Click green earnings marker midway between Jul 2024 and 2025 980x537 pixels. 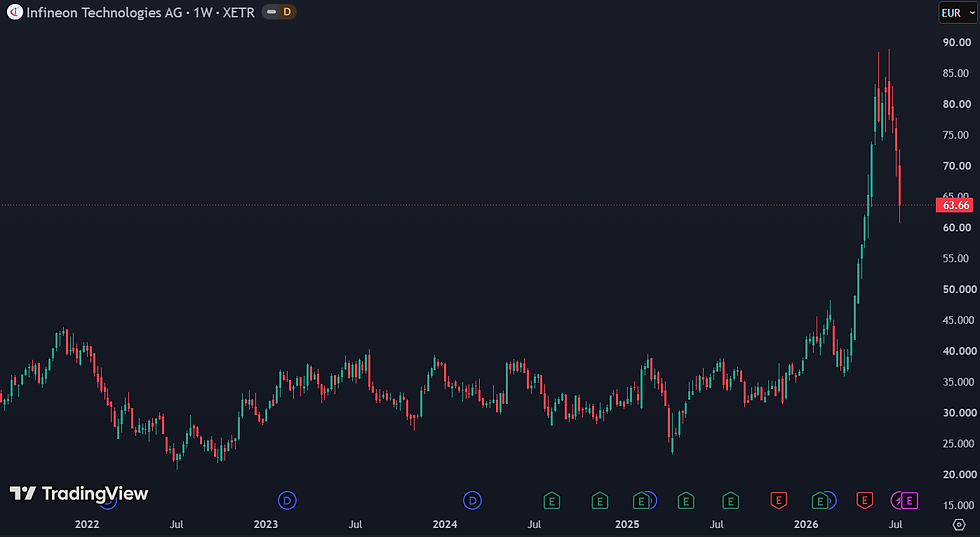pyautogui.click(x=599, y=500)
